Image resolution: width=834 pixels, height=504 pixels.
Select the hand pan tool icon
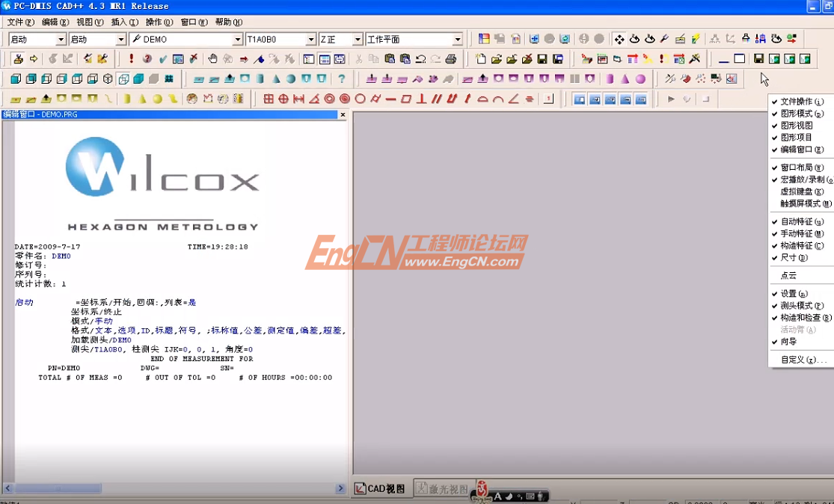212,58
